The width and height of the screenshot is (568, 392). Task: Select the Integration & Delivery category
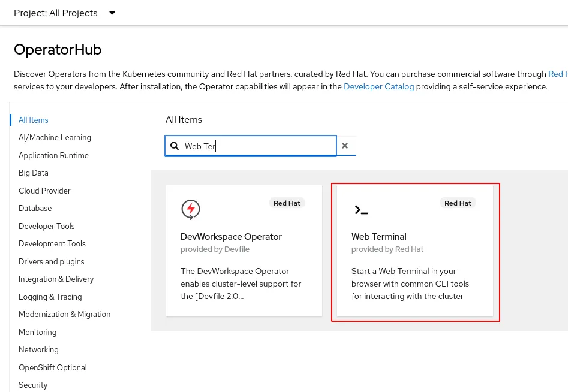(56, 279)
